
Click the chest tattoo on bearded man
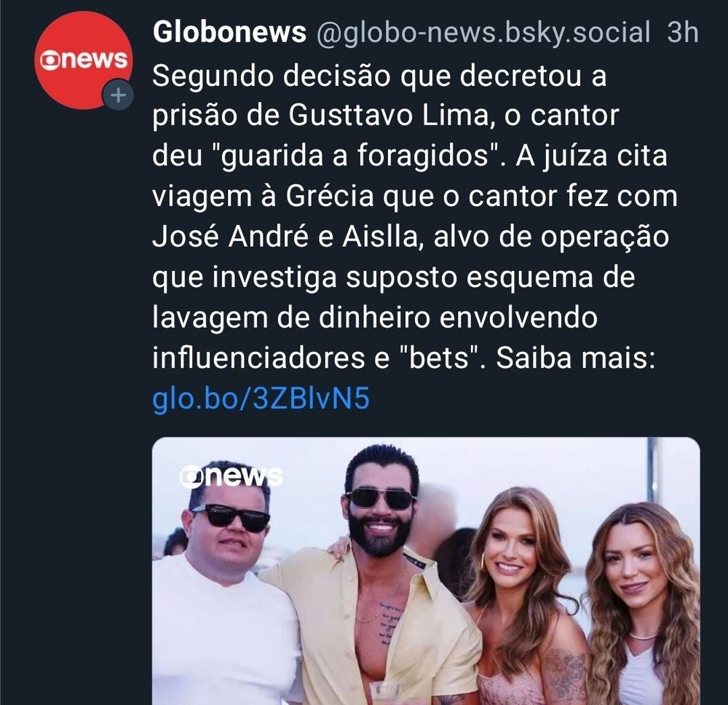[389, 622]
